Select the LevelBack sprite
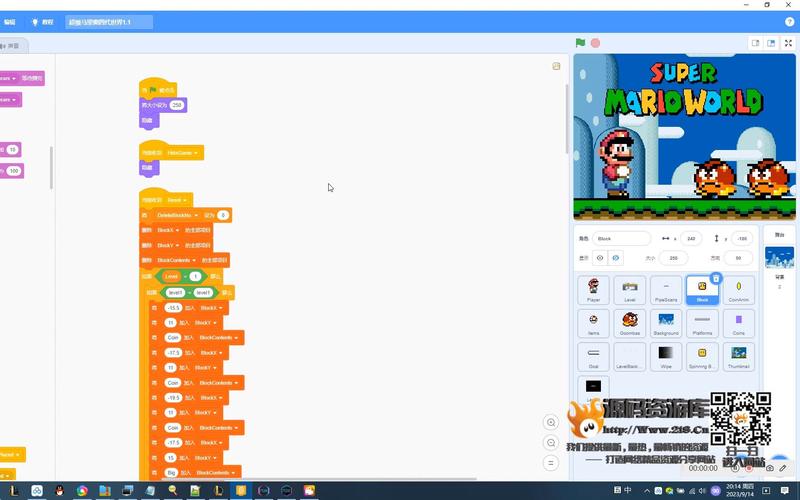Viewport: 800px width, 500px height. tap(630, 356)
